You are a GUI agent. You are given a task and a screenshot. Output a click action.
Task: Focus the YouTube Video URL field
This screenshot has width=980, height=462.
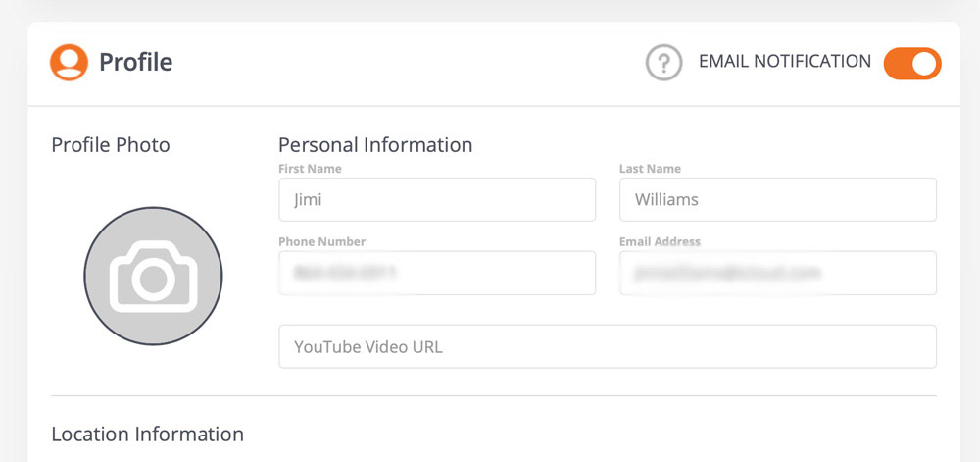coord(608,346)
